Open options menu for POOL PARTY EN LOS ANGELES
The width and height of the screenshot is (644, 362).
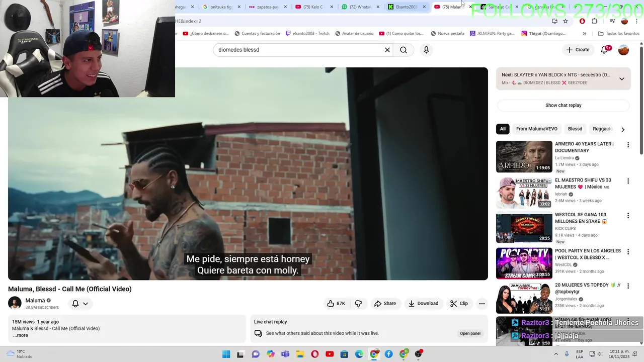[x=628, y=252]
